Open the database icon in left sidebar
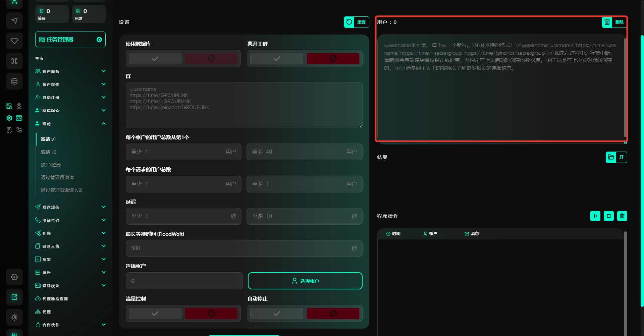This screenshot has width=644, height=336. click(14, 81)
